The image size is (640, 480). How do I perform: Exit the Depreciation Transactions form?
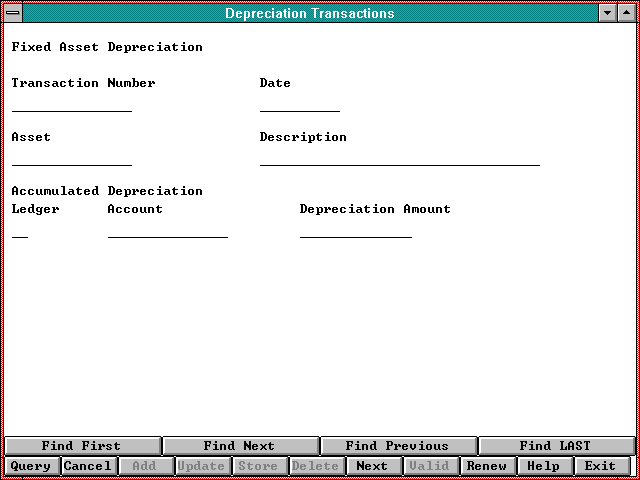tap(601, 466)
